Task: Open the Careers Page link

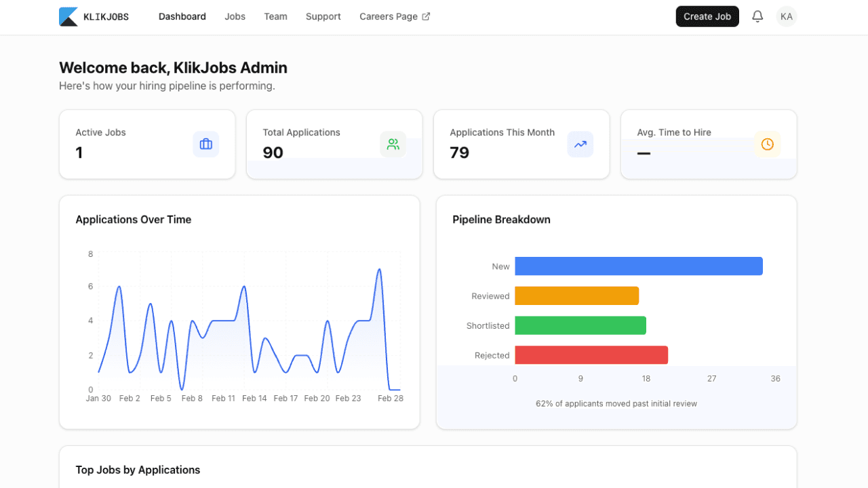Action: 389,16
